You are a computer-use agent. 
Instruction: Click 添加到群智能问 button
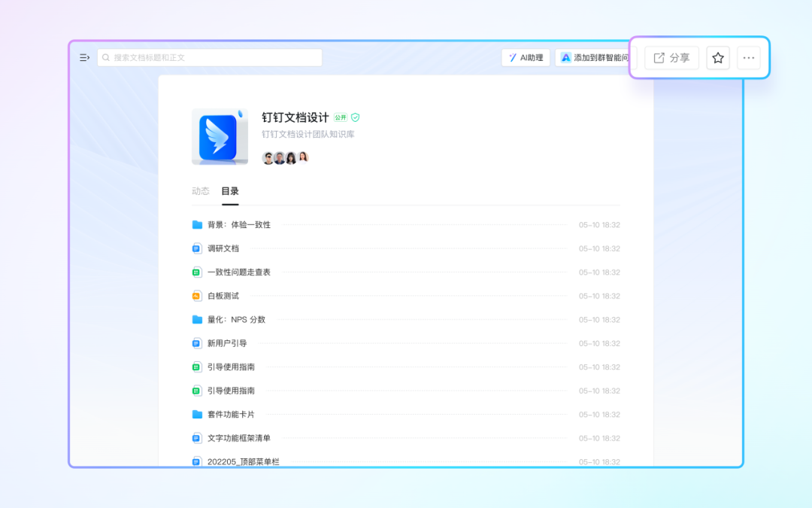[x=595, y=58]
